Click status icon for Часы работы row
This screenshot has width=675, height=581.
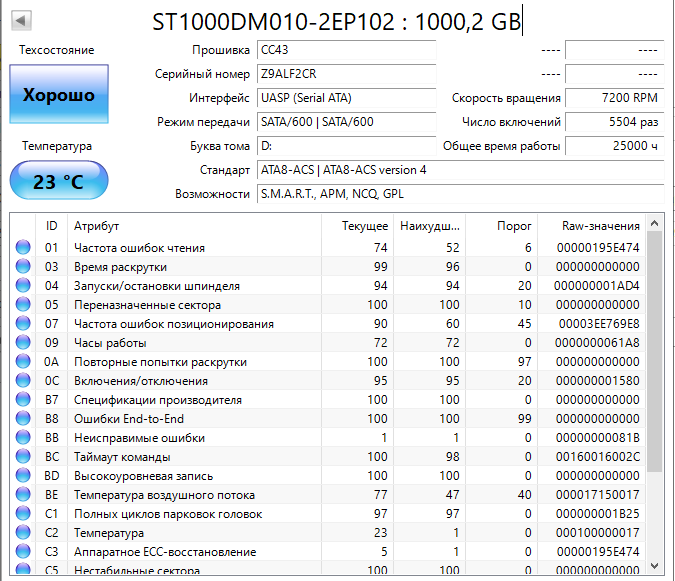click(23, 343)
